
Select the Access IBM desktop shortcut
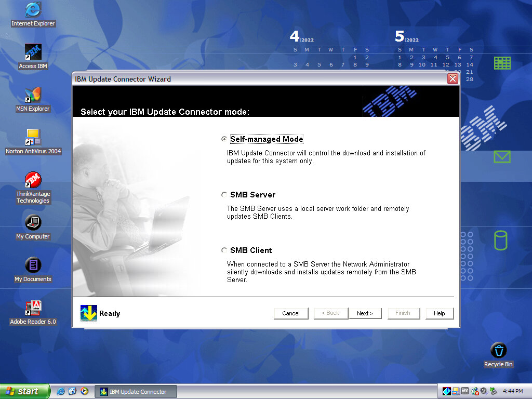[33, 52]
